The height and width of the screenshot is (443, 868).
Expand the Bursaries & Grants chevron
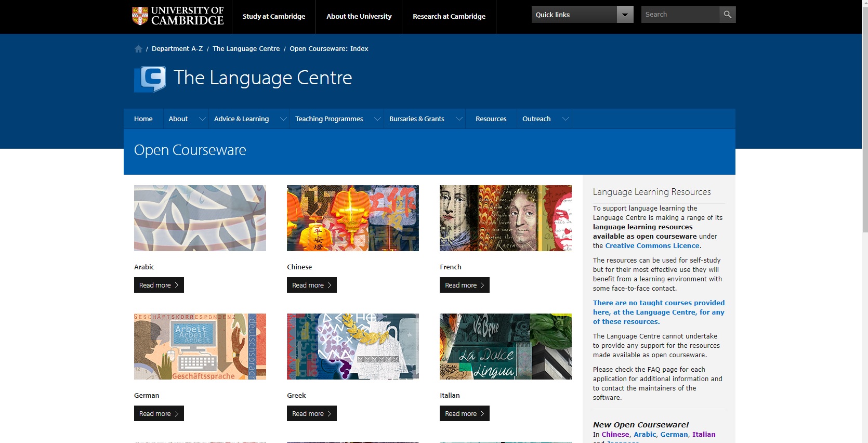[x=459, y=119]
